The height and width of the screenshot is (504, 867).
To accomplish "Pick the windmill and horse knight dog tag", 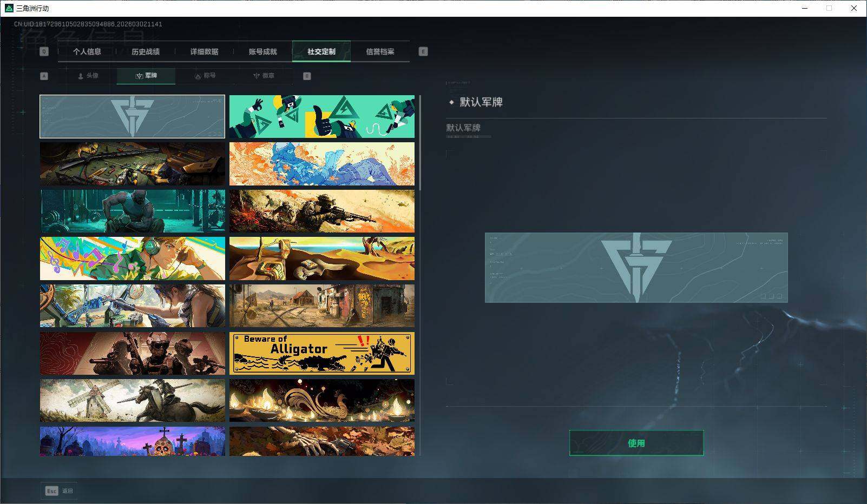I will click(x=132, y=401).
